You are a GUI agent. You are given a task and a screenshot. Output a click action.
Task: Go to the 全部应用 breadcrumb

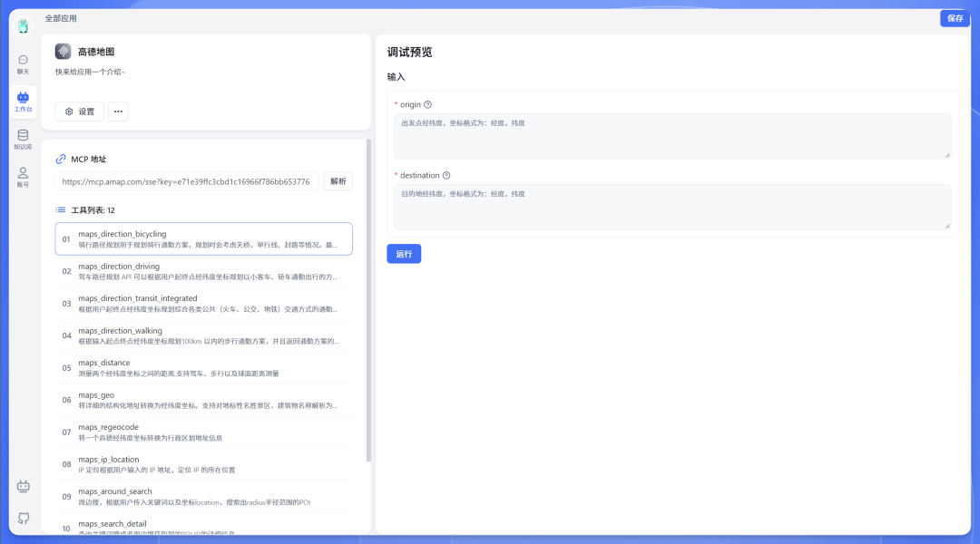click(61, 18)
